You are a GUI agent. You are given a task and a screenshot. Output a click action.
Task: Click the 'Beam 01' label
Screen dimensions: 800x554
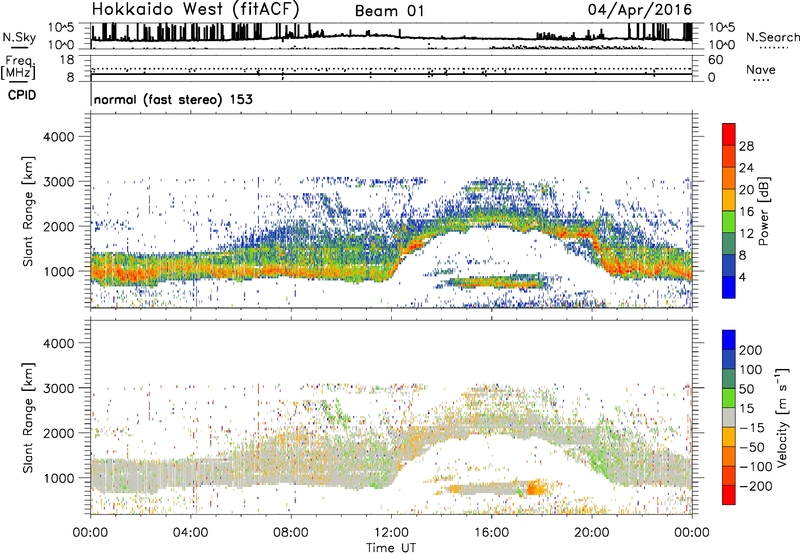coord(389,11)
